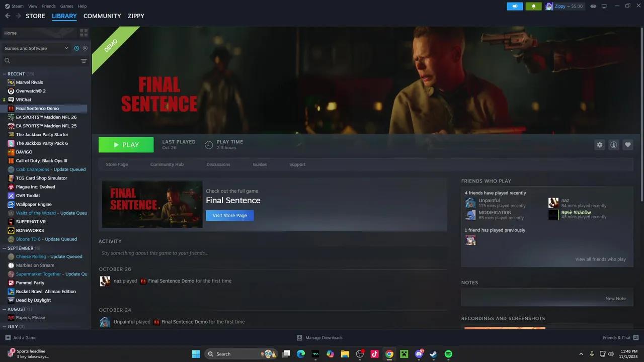Open the game settings gear icon
The image size is (644, 362).
(x=599, y=145)
